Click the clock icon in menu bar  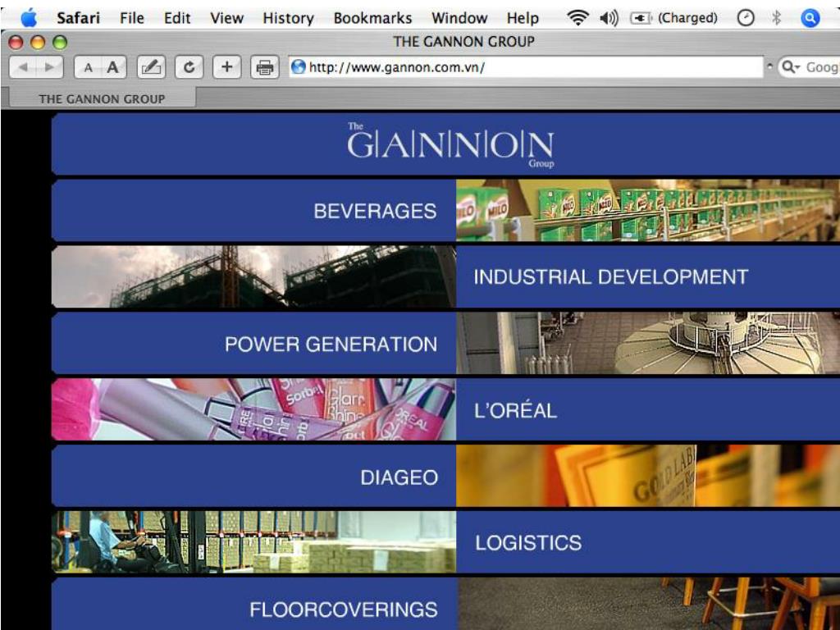pyautogui.click(x=746, y=18)
